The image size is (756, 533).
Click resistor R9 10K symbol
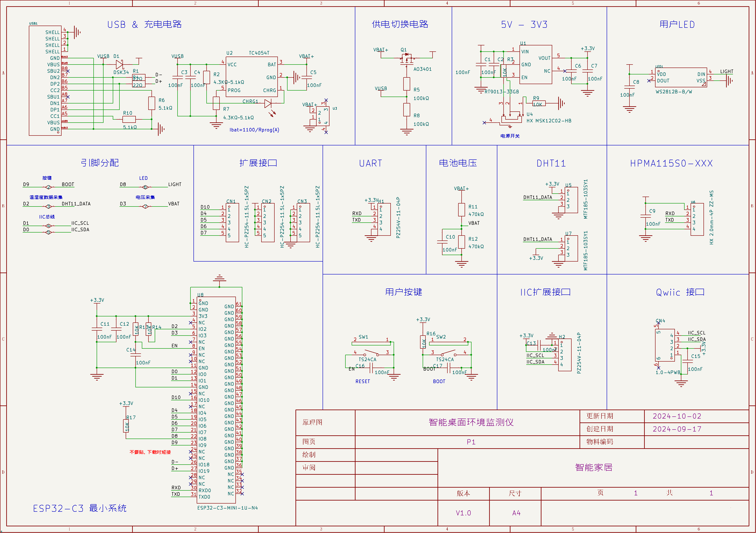coord(539,103)
